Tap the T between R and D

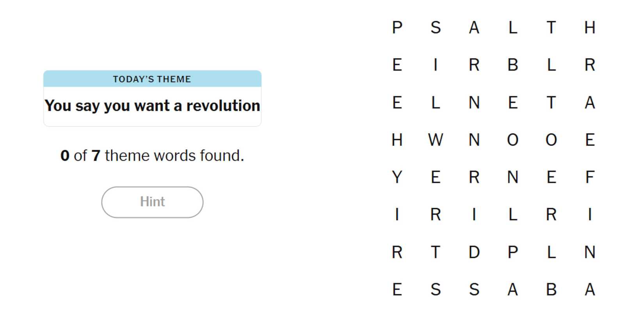[436, 252]
